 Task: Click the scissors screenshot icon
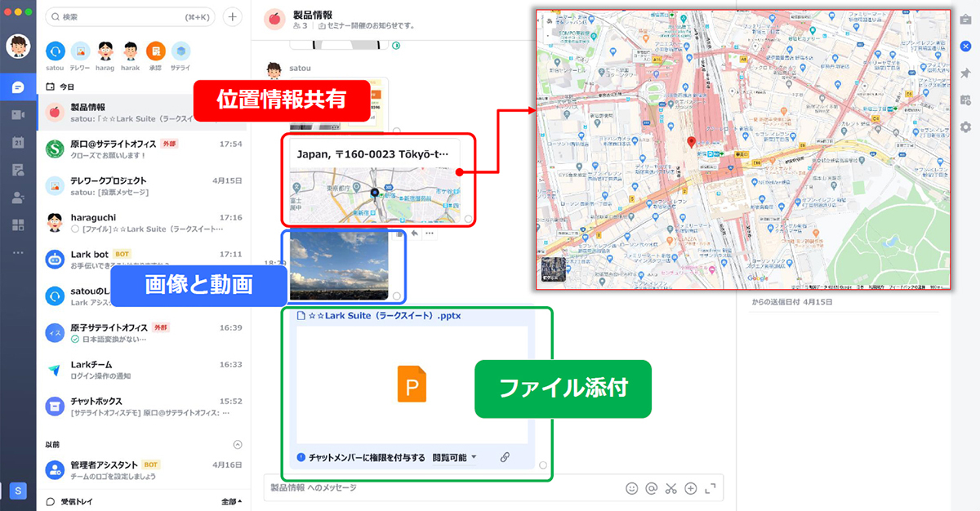pyautogui.click(x=671, y=489)
